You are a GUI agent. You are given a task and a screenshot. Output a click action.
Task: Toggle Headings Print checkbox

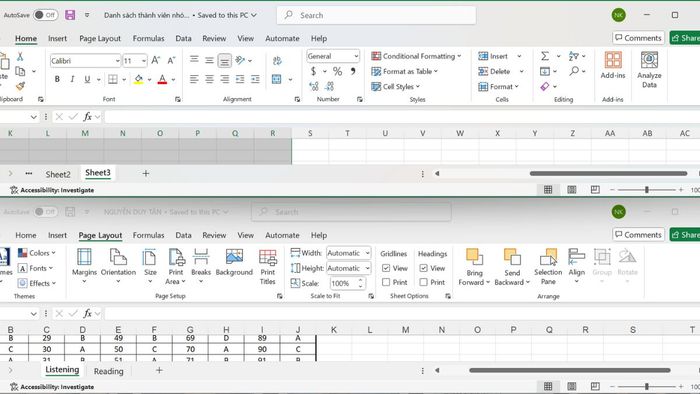(x=424, y=282)
